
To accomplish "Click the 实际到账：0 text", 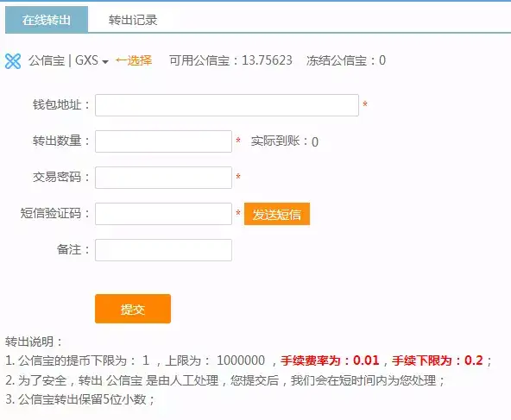I will [285, 141].
